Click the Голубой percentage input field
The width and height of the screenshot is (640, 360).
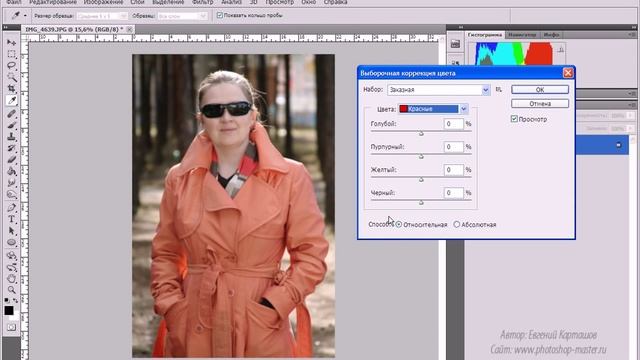pos(453,124)
